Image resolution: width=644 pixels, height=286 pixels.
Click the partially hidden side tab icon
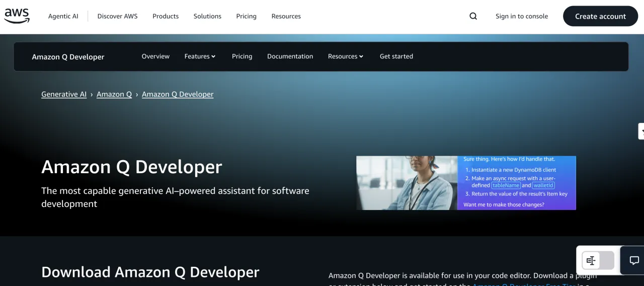tap(641, 131)
